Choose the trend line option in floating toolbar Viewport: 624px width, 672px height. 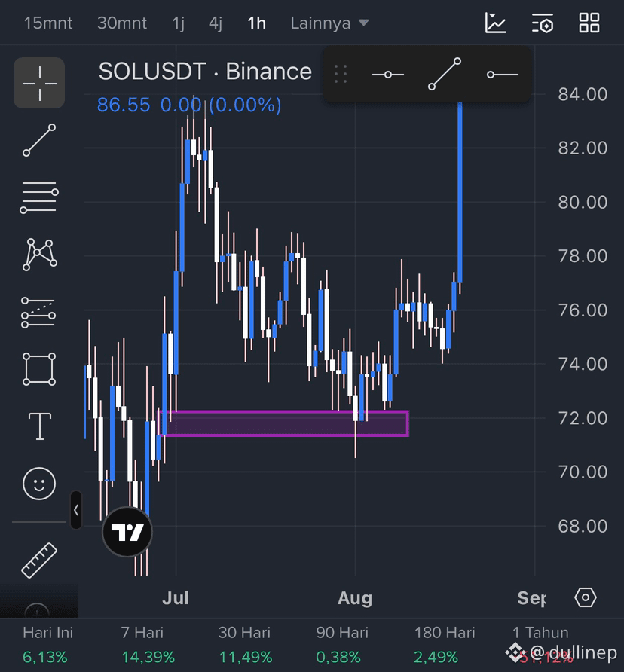tap(445, 74)
